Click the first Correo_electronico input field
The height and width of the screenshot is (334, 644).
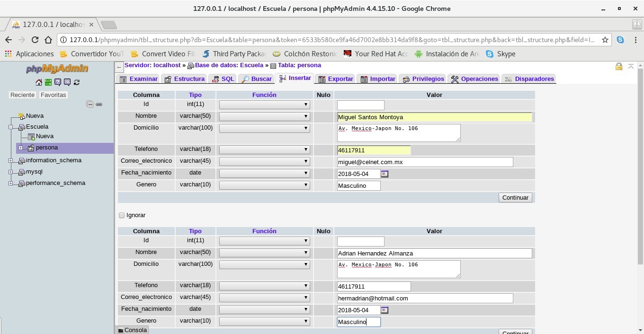[x=425, y=162]
